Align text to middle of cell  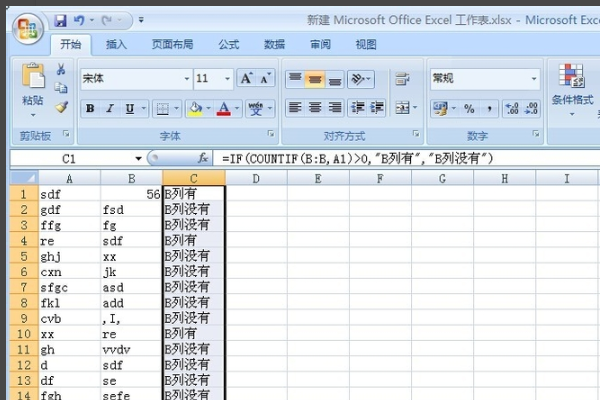click(x=315, y=79)
